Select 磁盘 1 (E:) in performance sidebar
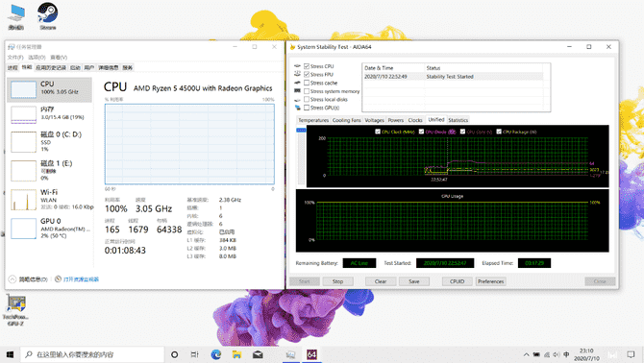Viewport: 644px width, 363px height. click(50, 170)
